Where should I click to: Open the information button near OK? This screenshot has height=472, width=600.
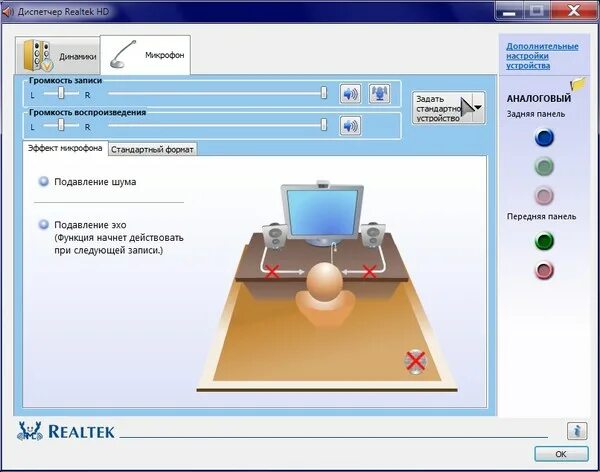(577, 431)
